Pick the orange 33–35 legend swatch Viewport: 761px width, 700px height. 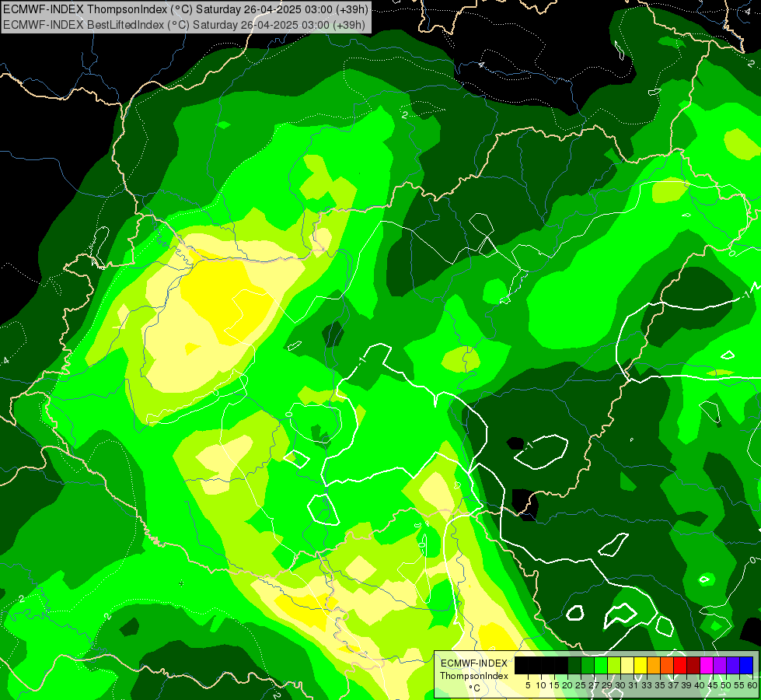click(x=654, y=666)
